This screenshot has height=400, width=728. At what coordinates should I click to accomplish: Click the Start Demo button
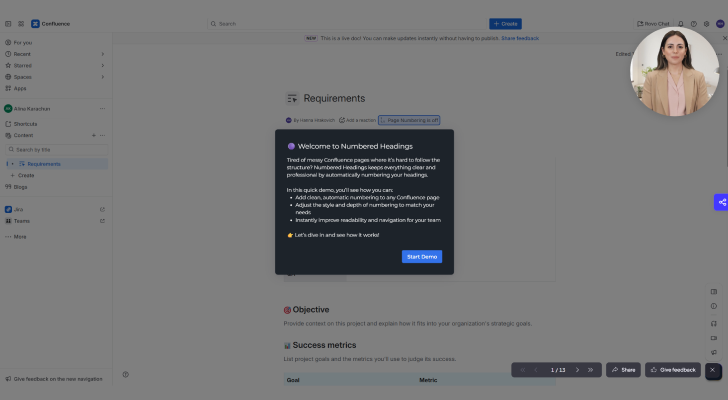point(422,257)
